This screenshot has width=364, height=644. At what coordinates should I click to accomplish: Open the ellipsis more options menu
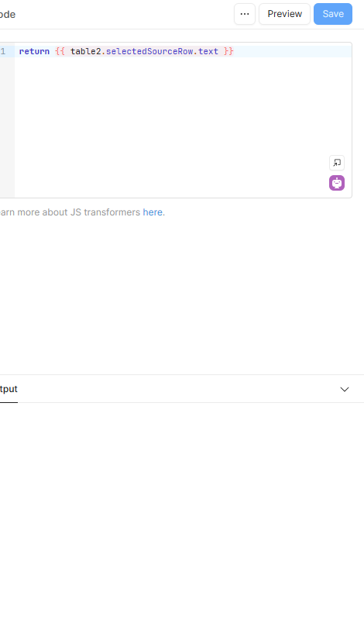click(x=245, y=14)
